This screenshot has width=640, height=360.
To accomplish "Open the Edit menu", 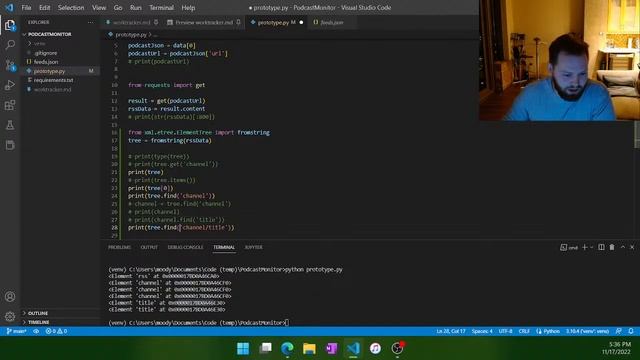I will 44,7.
